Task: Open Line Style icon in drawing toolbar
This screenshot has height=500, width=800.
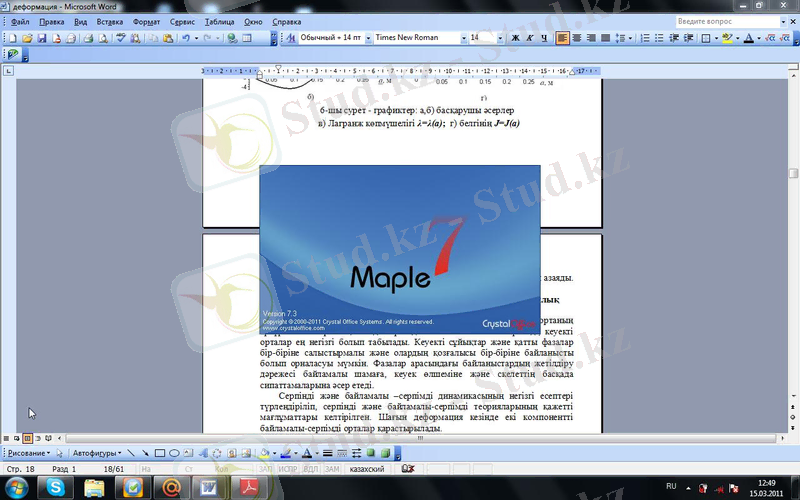Action: tap(328, 453)
